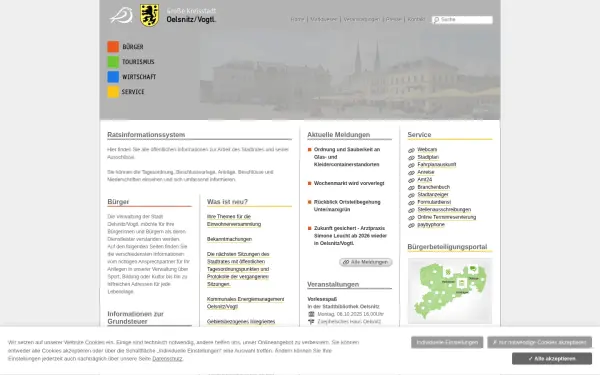The width and height of the screenshot is (600, 375).
Task: Click orange bullet before Wochenmarkt wird vorverlegt
Action: click(310, 183)
